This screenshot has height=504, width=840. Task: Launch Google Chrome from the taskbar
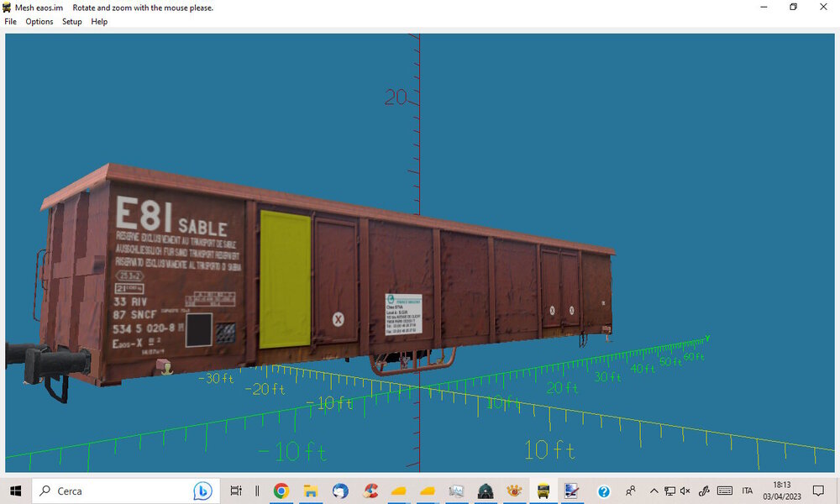click(281, 491)
